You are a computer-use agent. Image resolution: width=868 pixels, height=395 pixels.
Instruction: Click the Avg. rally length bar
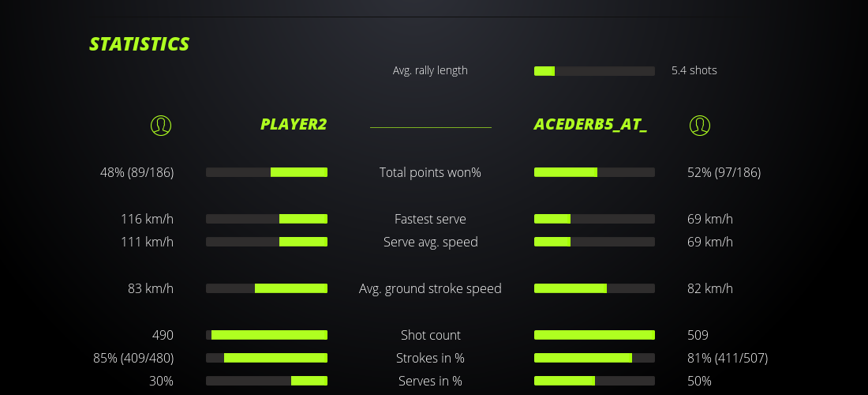coord(594,71)
